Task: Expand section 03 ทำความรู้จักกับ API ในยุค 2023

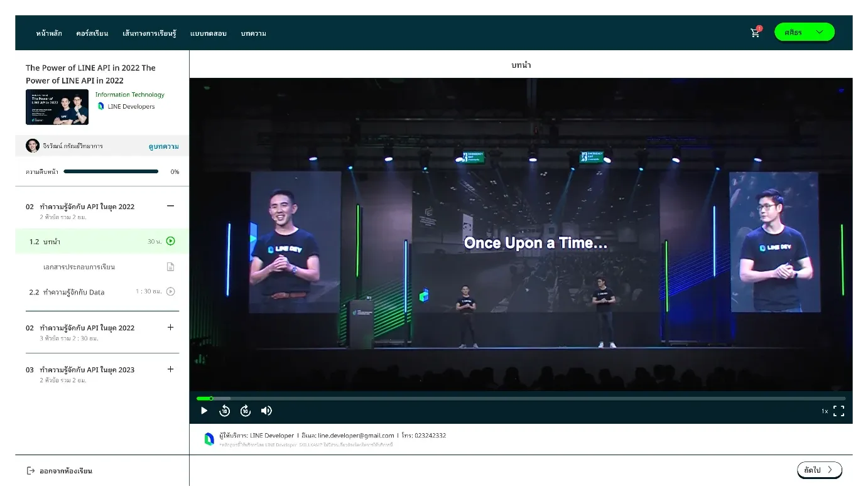Action: pos(170,369)
